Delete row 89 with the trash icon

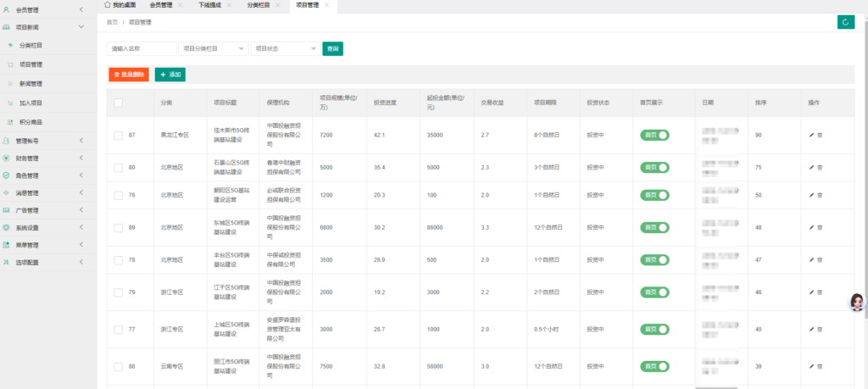pyautogui.click(x=820, y=227)
